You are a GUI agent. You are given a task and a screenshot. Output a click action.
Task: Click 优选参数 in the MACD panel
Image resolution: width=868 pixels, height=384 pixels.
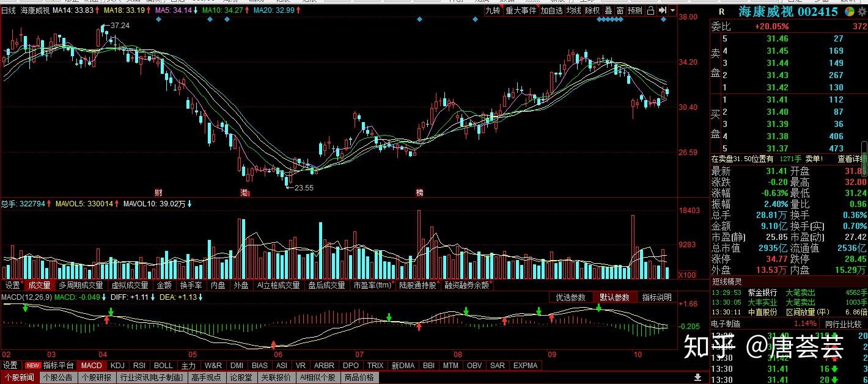click(x=570, y=297)
